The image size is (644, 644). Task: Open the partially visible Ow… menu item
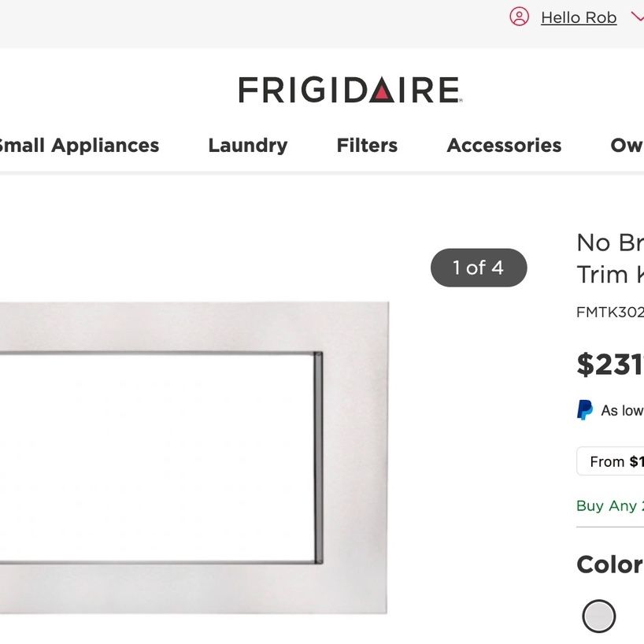[627, 146]
